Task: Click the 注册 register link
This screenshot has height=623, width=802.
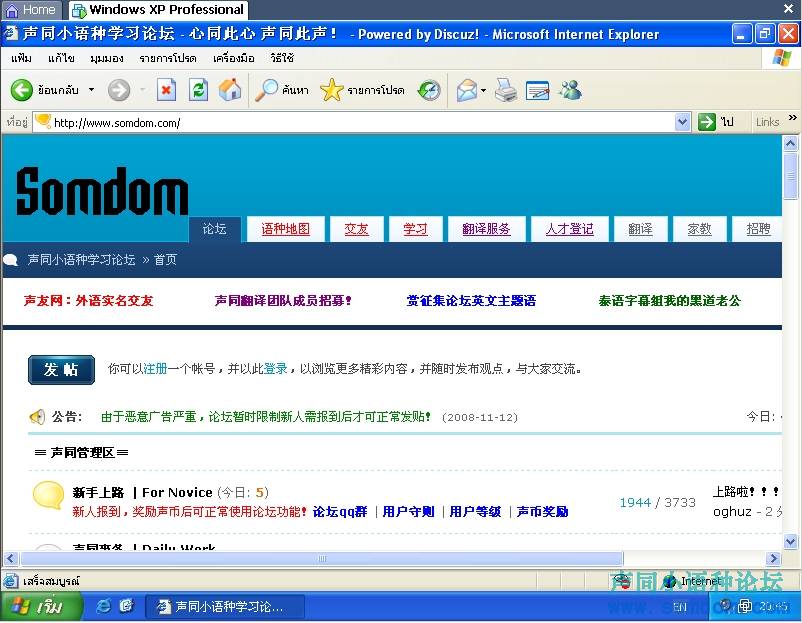Action: (x=155, y=369)
